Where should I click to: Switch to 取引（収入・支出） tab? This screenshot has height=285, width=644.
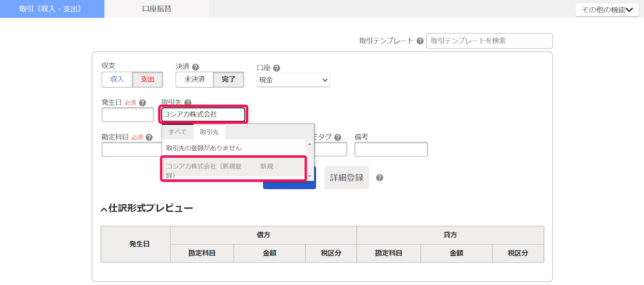(x=52, y=9)
